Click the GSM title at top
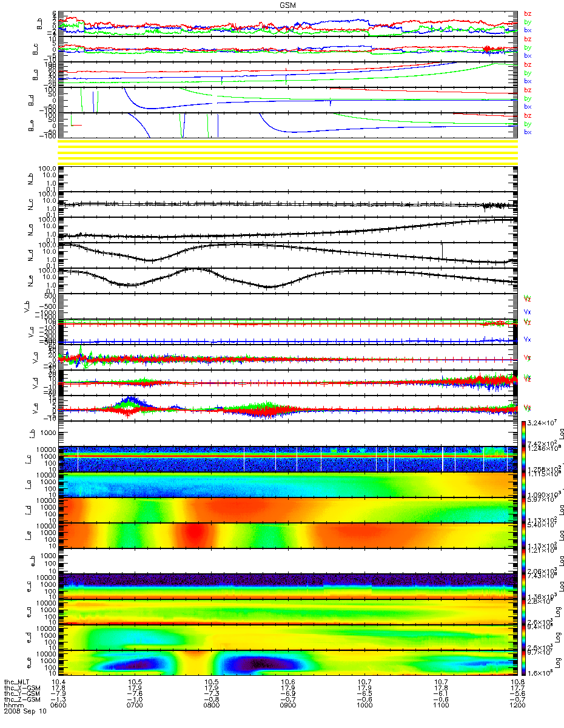Screen dimensions: 564x728 pos(288,4)
